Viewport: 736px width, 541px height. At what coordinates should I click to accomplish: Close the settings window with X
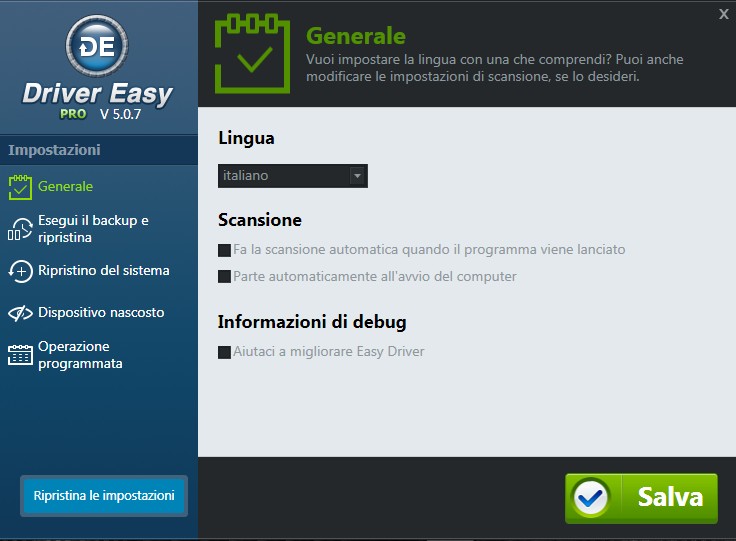point(724,15)
